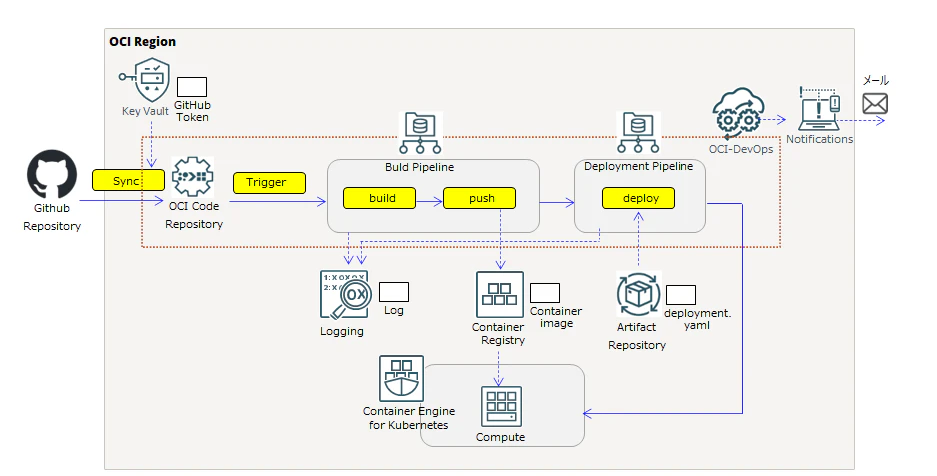Click the GitHub Octocat logo icon
The width and height of the screenshot is (937, 476).
52,174
